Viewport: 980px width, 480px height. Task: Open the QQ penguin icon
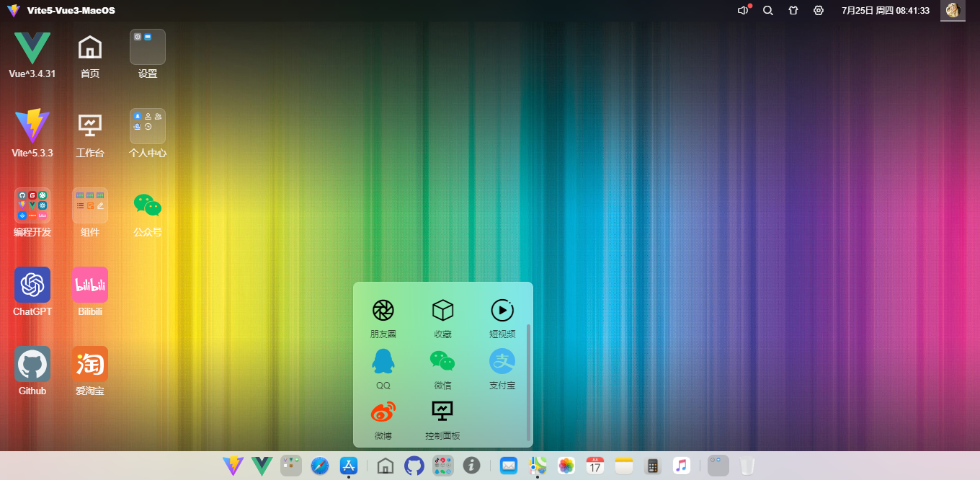(383, 361)
